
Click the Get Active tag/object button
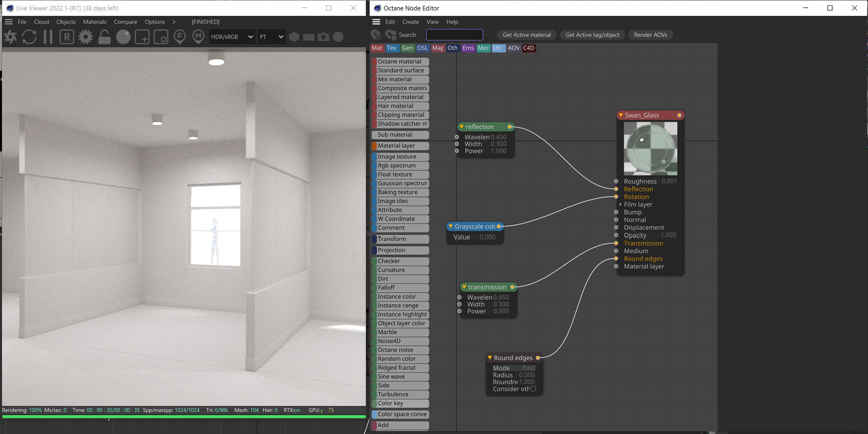(x=592, y=35)
